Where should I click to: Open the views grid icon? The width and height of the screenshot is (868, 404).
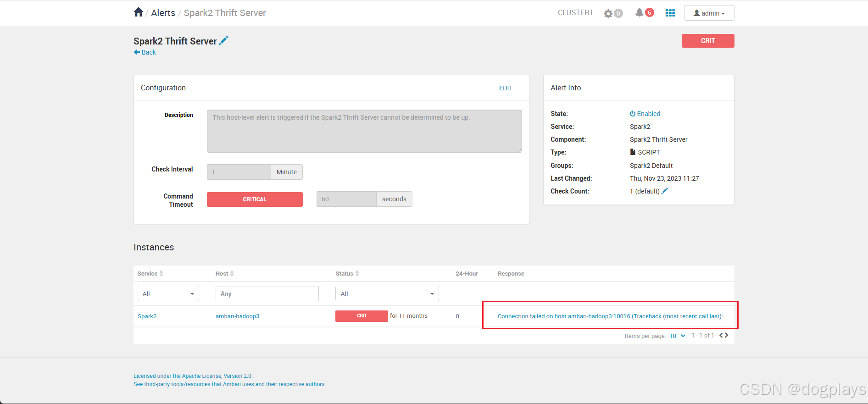[670, 13]
